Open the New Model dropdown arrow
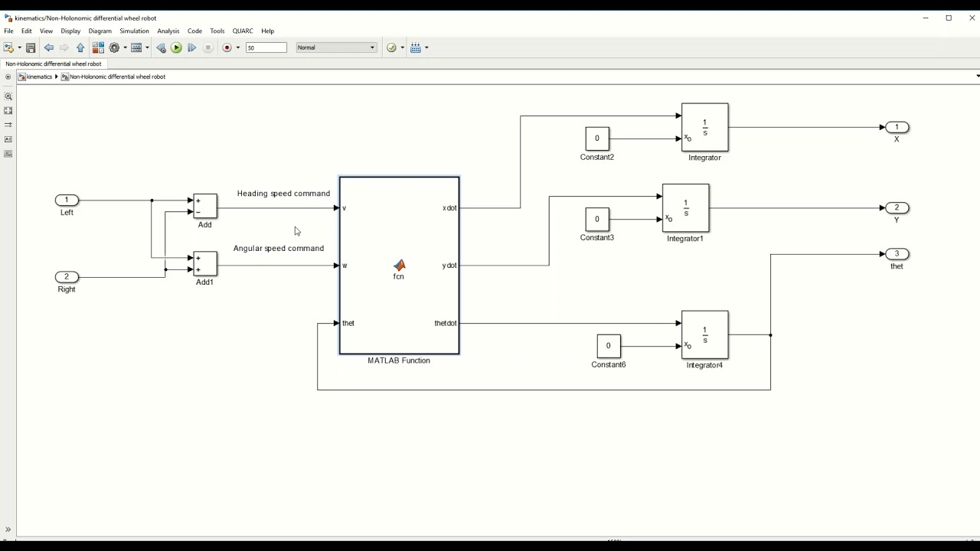 pos(19,47)
